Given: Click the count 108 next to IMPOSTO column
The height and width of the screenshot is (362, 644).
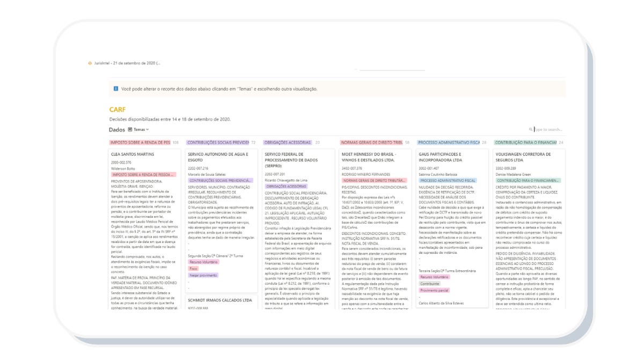Looking at the screenshot, I should coord(175,143).
